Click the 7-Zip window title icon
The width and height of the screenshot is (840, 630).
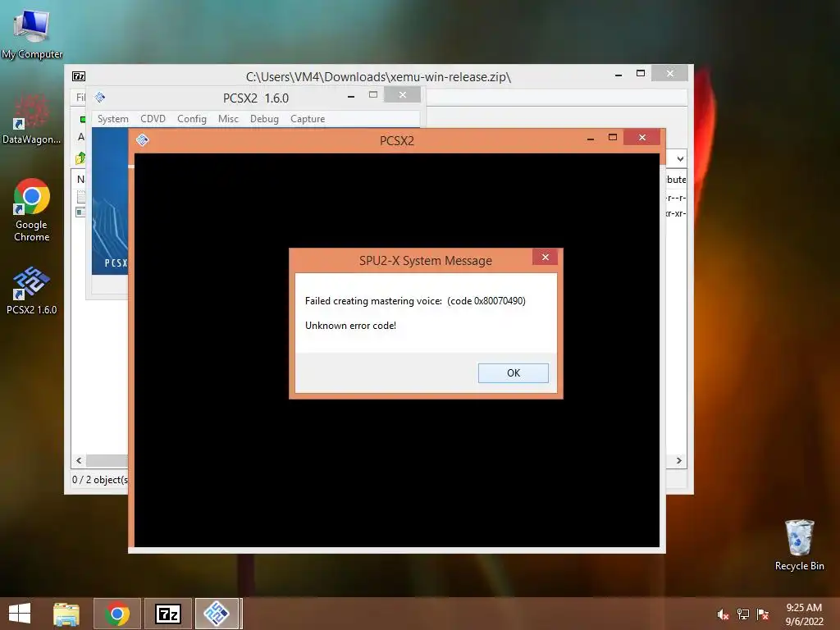click(79, 76)
